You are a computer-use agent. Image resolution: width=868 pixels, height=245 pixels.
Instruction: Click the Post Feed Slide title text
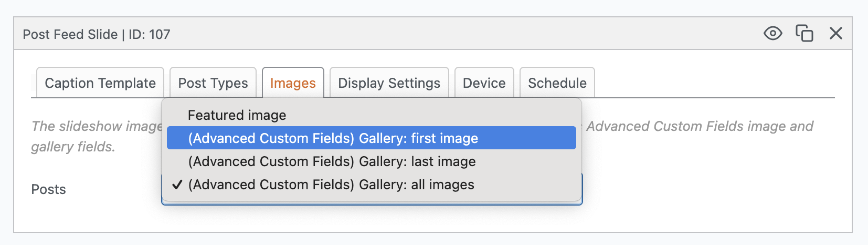tap(70, 34)
